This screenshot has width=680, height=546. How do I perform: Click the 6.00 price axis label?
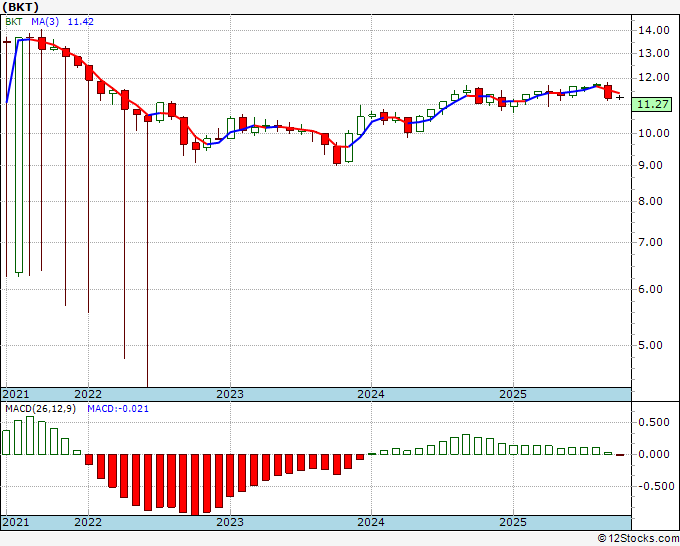click(x=651, y=289)
